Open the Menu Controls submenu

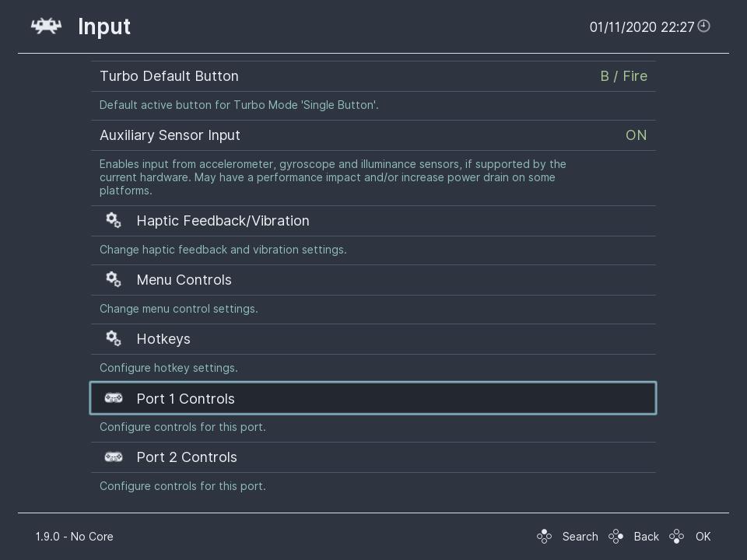(x=373, y=280)
